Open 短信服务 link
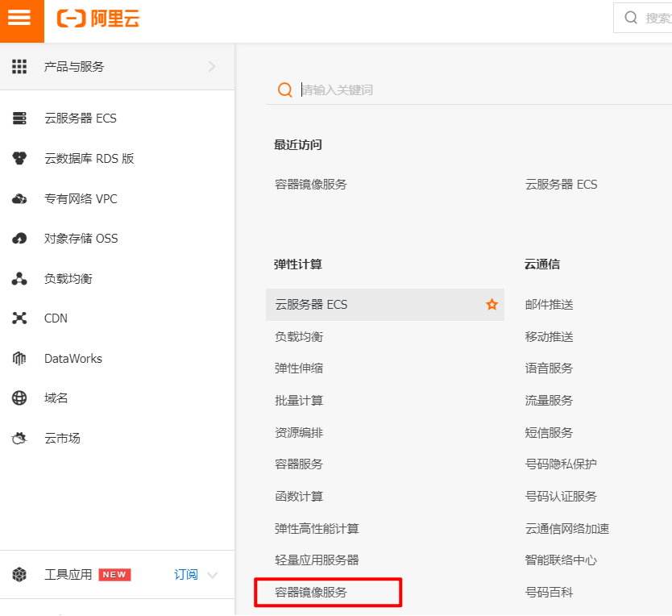Screen dimensions: 672x616 pos(549,432)
